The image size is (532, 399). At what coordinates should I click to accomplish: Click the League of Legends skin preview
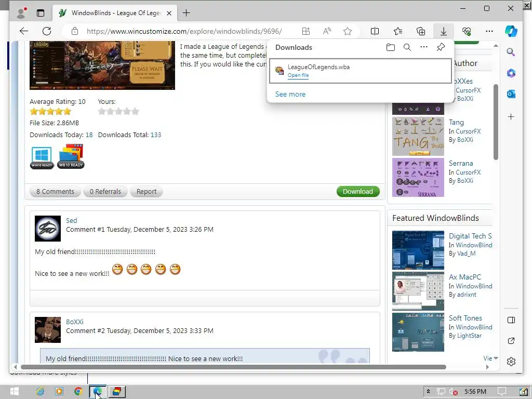click(x=102, y=65)
